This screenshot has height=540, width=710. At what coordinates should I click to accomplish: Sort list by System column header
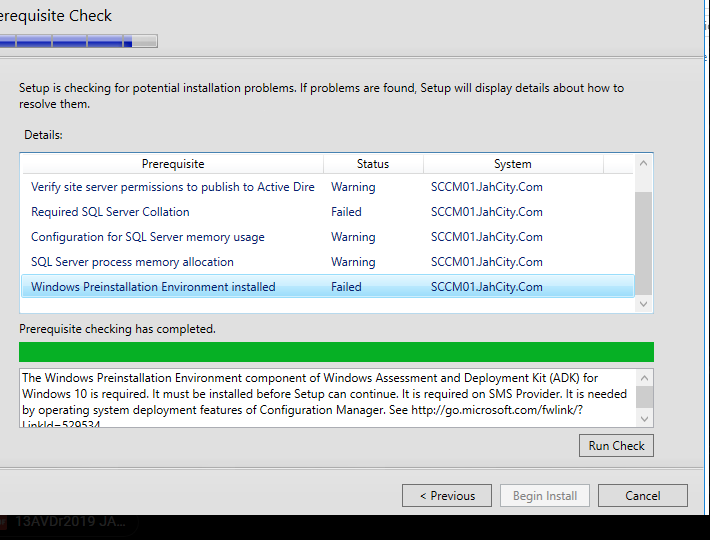click(512, 164)
